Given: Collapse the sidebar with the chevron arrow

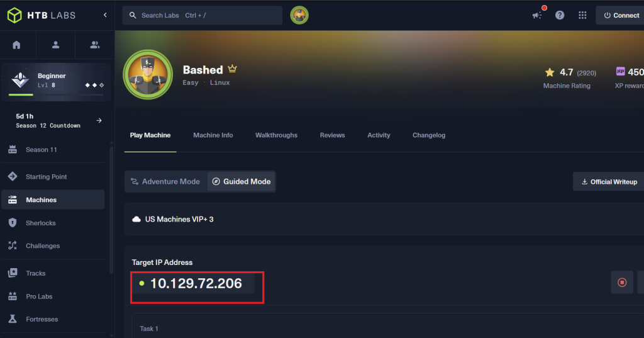Looking at the screenshot, I should 105,15.
